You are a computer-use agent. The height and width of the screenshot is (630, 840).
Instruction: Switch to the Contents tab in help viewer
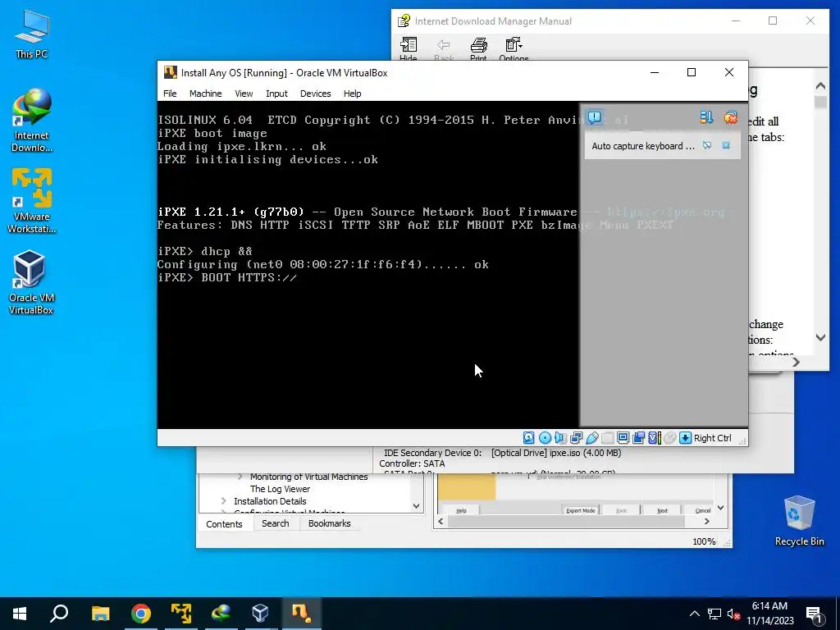click(x=224, y=524)
